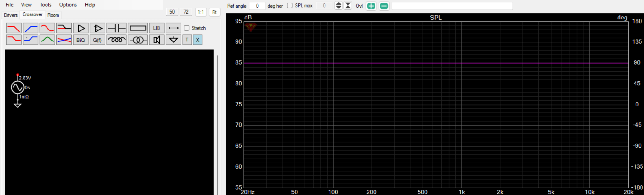Open the LIB component library
The width and height of the screenshot is (644, 195).
[157, 28]
